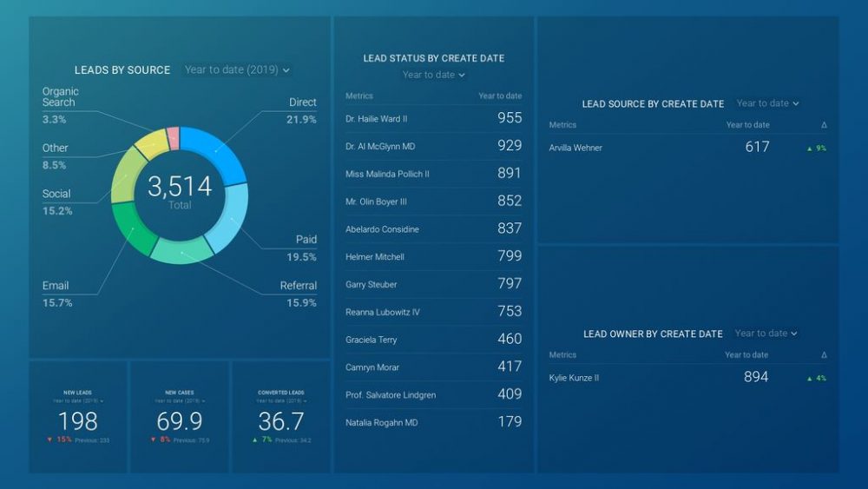This screenshot has height=489, width=868.
Task: Click the red down arrow under New Cases
Action: click(152, 440)
